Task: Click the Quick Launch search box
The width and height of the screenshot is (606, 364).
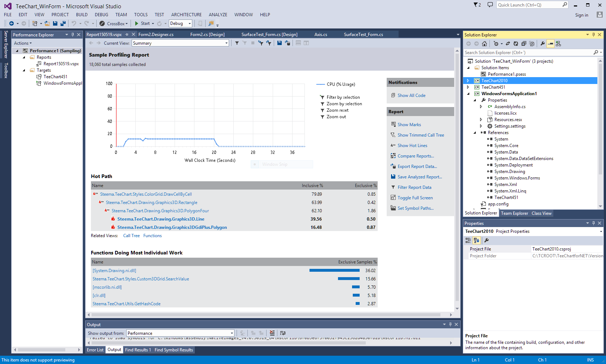Action: 530,5
